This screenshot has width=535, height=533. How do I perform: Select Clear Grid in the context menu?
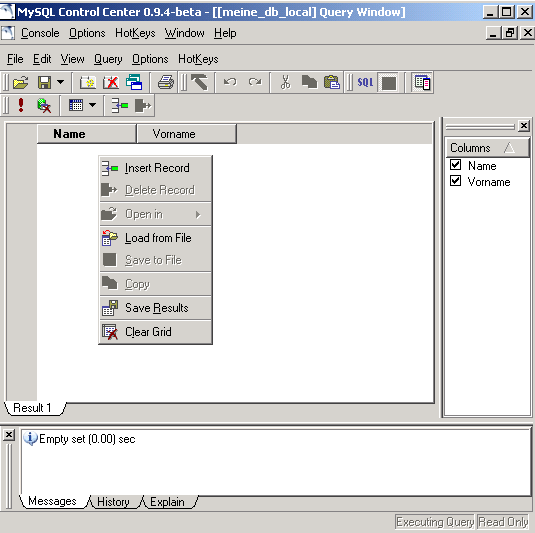[156, 332]
